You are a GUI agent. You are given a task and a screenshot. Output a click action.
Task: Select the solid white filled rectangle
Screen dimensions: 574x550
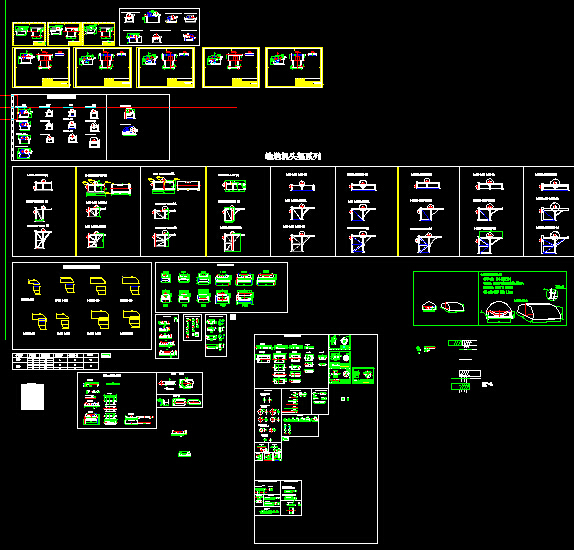(33, 397)
